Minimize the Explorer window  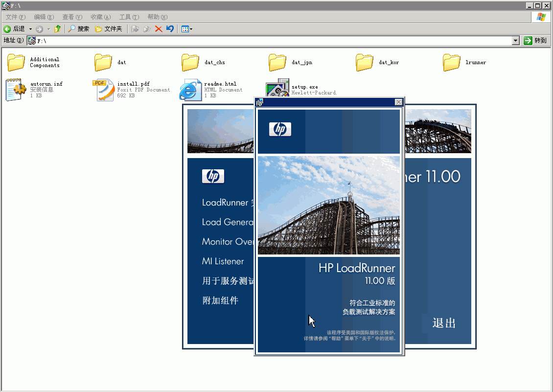(x=530, y=6)
